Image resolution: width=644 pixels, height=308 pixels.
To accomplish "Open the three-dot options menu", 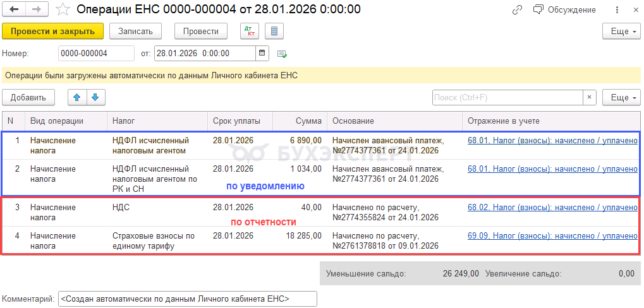I will pos(617,10).
